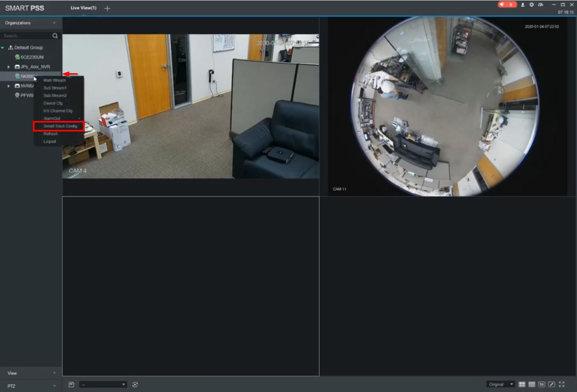
Task: Add a new tab with the plus icon
Action: click(107, 9)
